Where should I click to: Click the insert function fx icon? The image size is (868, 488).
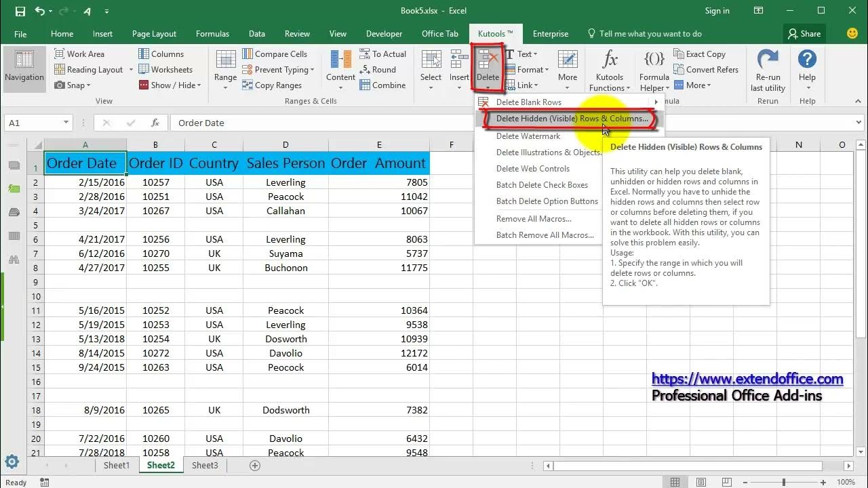(155, 123)
